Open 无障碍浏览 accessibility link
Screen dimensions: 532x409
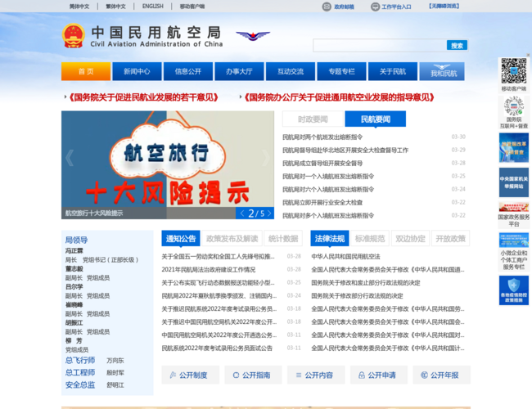[x=444, y=6]
